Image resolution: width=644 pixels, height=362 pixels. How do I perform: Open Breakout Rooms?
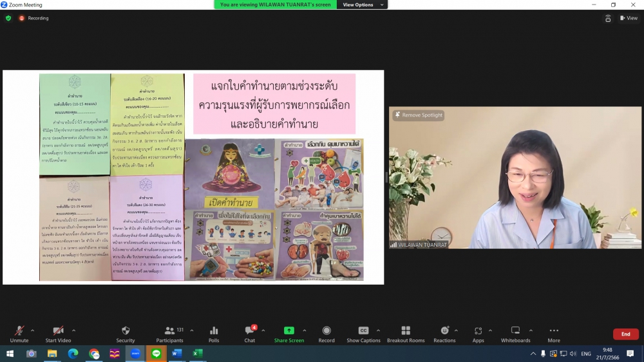point(406,332)
